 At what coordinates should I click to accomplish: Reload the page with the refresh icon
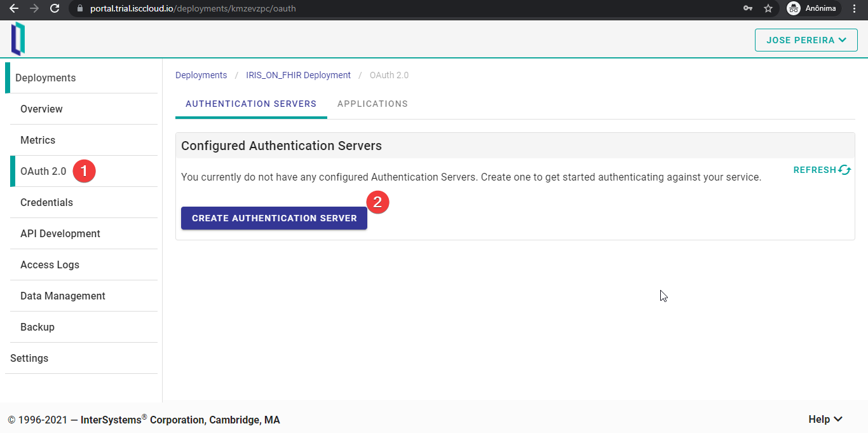click(55, 8)
